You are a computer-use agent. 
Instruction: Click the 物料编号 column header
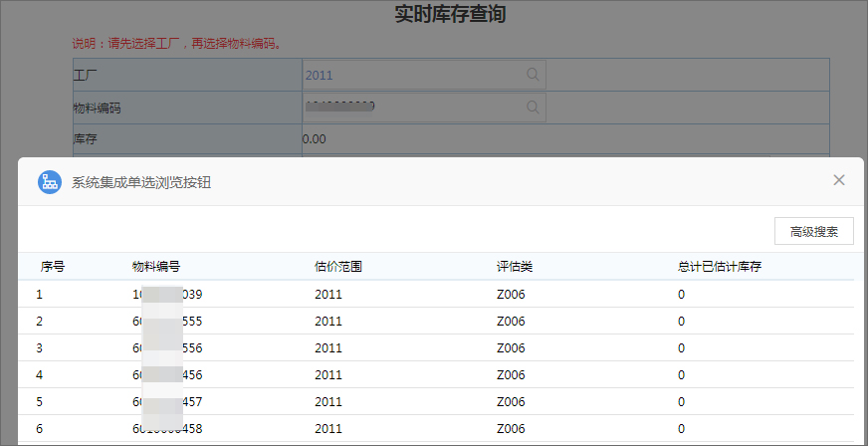[156, 267]
